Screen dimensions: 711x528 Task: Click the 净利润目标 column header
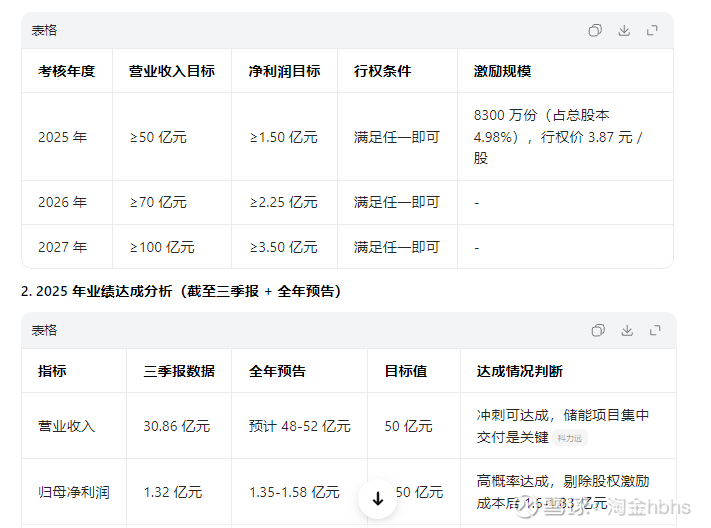coord(285,71)
